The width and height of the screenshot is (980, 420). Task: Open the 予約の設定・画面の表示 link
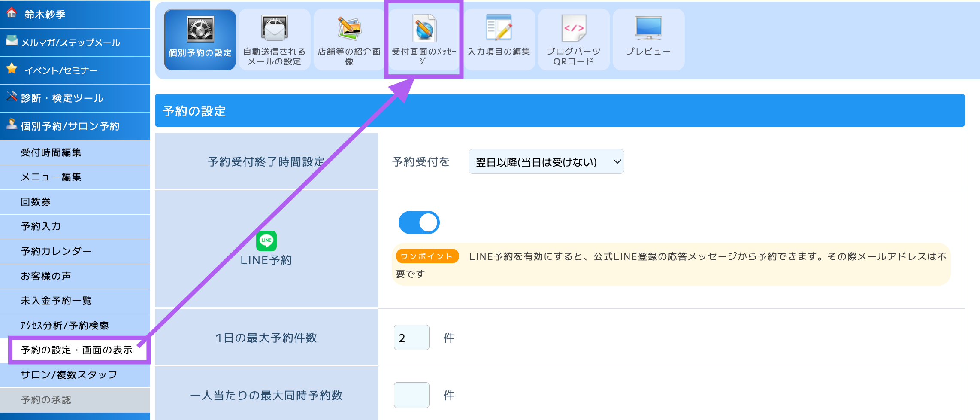click(x=77, y=350)
